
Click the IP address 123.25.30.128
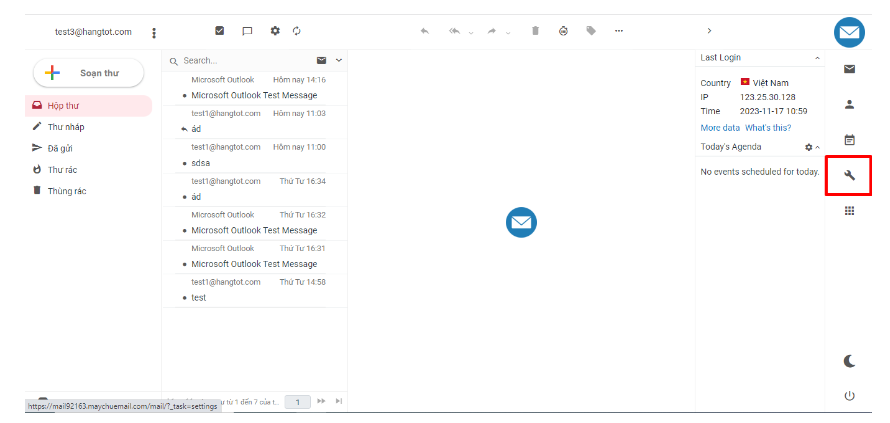click(767, 97)
